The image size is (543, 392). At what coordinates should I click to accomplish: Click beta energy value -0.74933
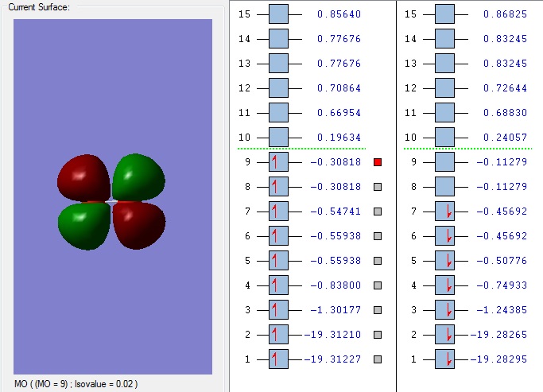click(x=502, y=285)
